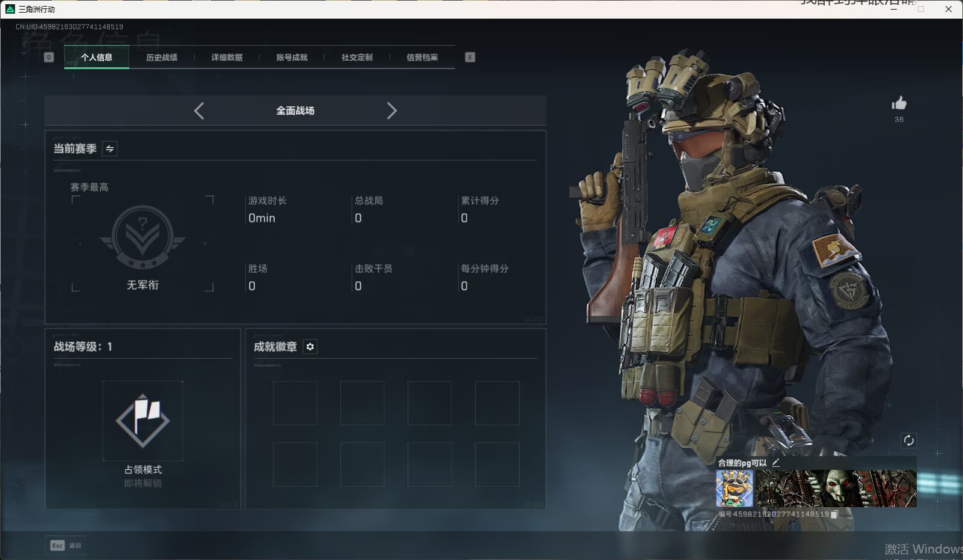
Task: Select the 占领模式 flag emblem
Action: (x=142, y=421)
